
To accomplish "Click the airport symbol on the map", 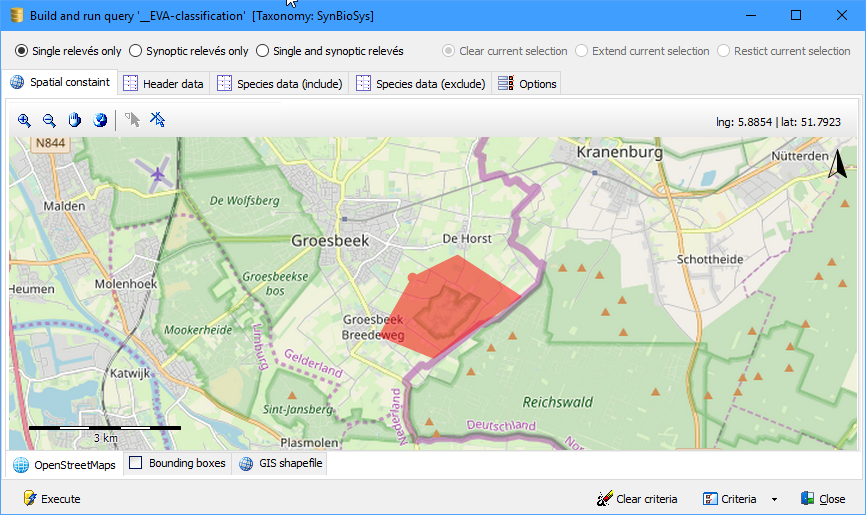I will pos(158,176).
